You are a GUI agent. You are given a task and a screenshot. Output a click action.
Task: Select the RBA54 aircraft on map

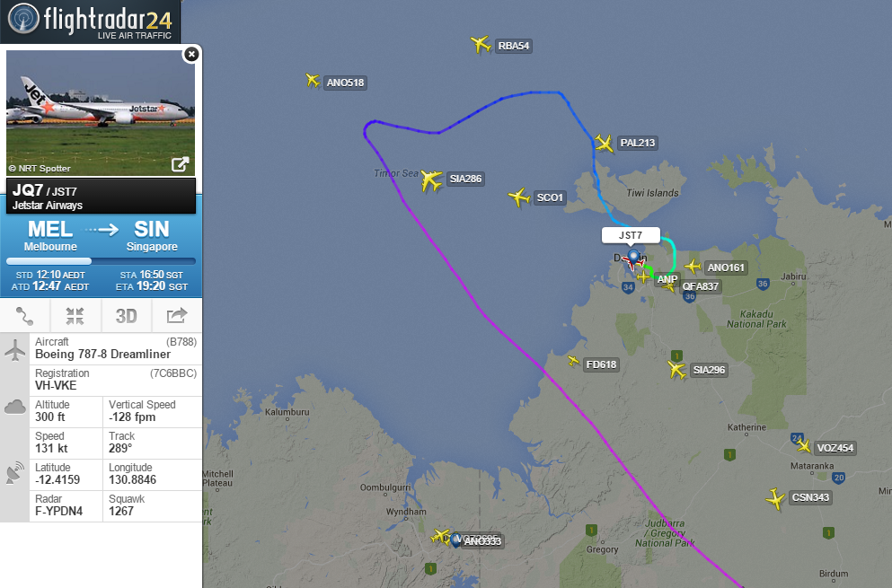pos(481,44)
